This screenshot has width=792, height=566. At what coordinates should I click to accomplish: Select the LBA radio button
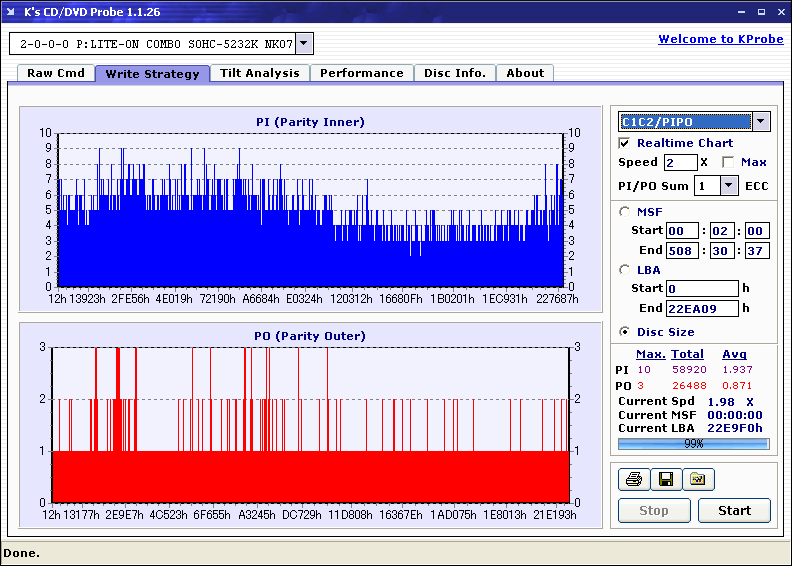(625, 269)
